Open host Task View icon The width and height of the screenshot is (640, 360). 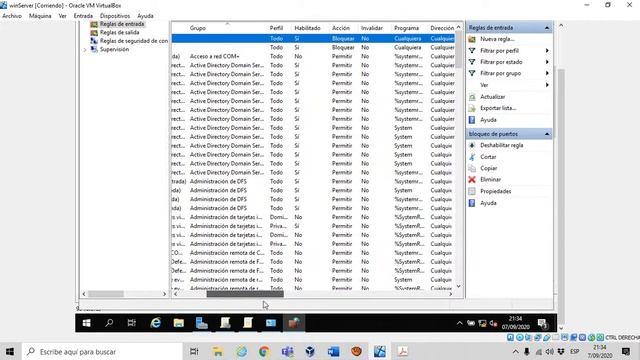pos(194,351)
